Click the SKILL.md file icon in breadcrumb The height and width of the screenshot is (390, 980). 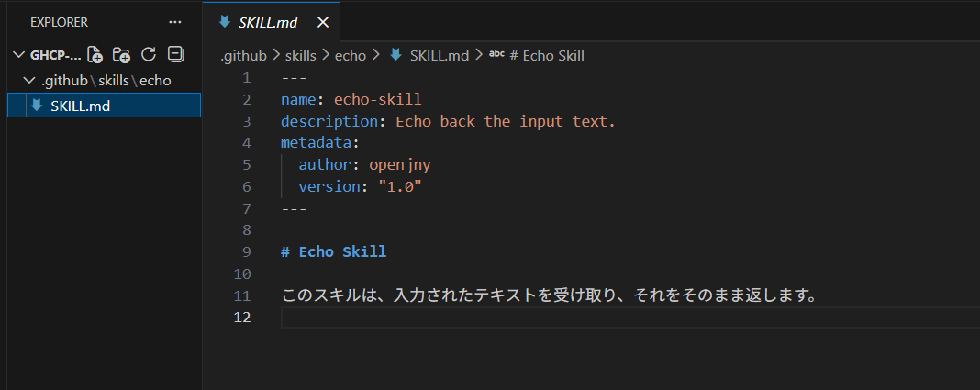(396, 55)
